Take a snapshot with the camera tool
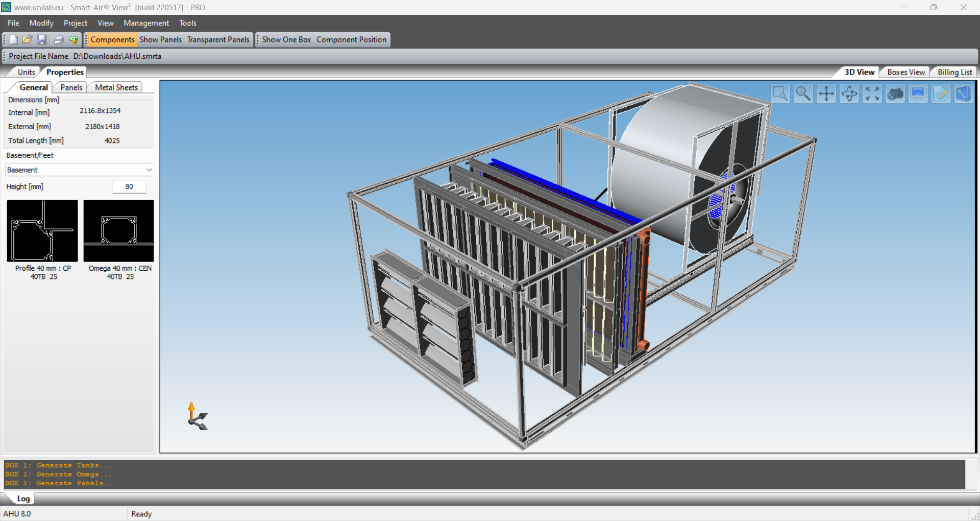The width and height of the screenshot is (980, 521). [x=895, y=93]
